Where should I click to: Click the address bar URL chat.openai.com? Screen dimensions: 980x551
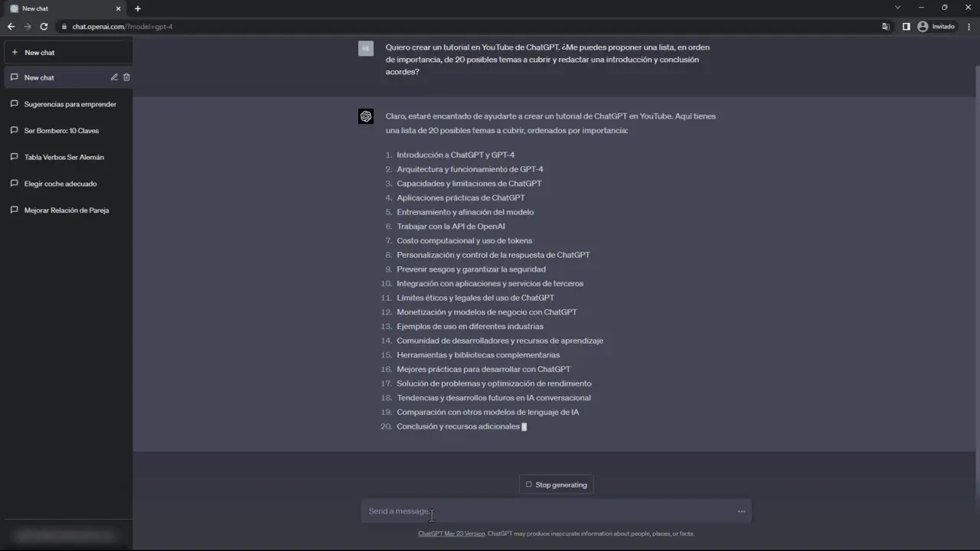(122, 27)
